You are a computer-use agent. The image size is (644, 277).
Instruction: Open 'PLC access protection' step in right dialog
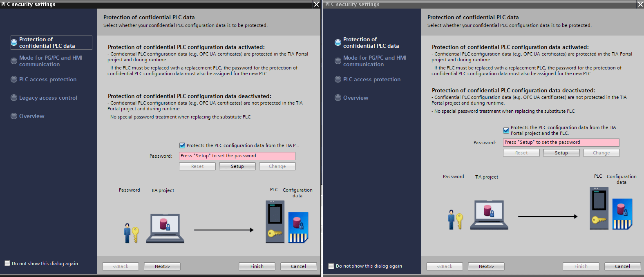pyautogui.click(x=371, y=79)
